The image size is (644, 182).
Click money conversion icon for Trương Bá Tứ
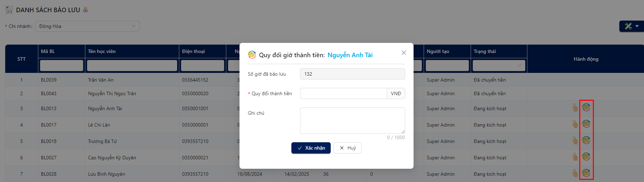586,140
